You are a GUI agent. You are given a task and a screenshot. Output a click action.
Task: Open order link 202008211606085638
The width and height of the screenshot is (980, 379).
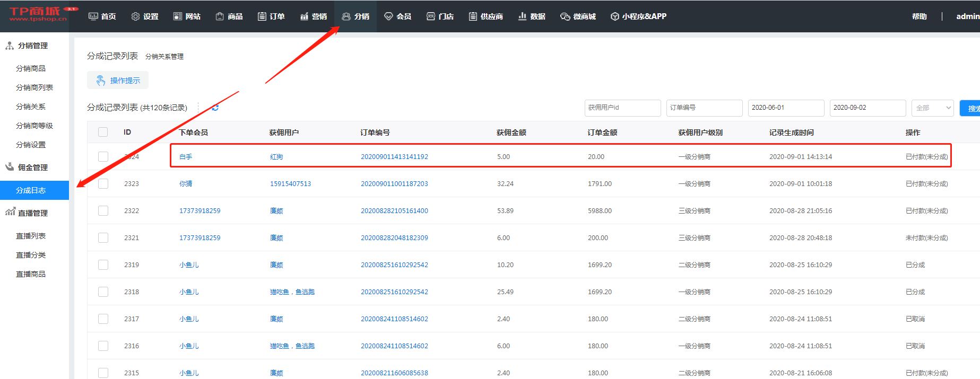pos(394,373)
